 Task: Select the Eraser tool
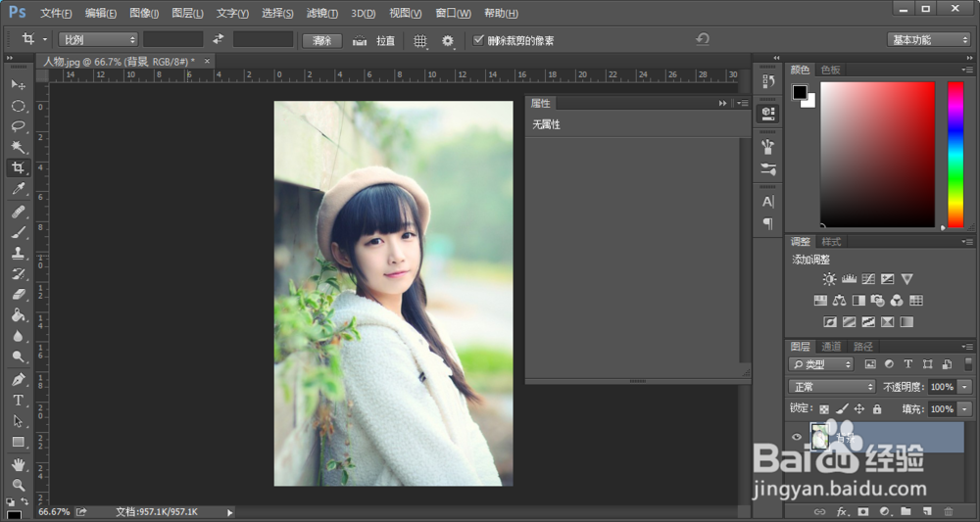18,294
